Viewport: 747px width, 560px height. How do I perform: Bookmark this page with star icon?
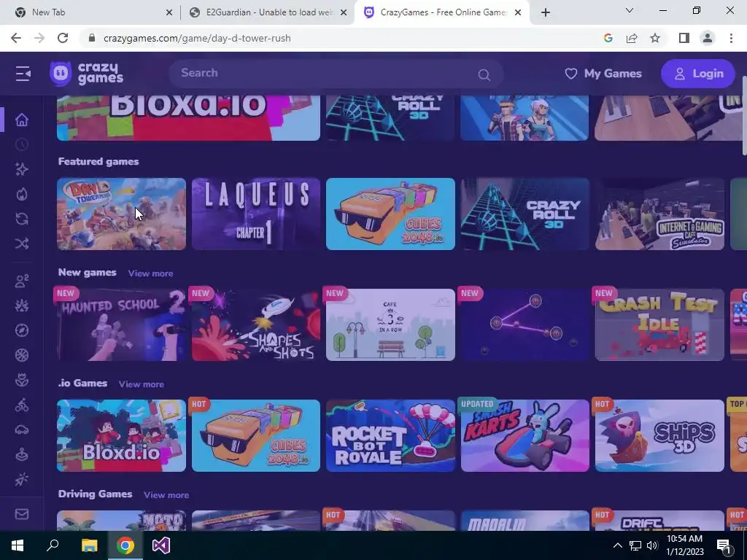click(655, 38)
